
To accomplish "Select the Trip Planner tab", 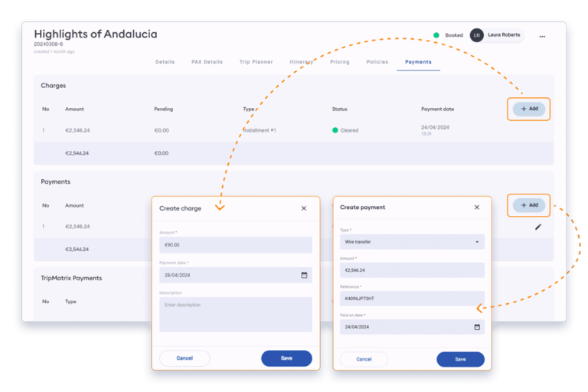I will 256,62.
